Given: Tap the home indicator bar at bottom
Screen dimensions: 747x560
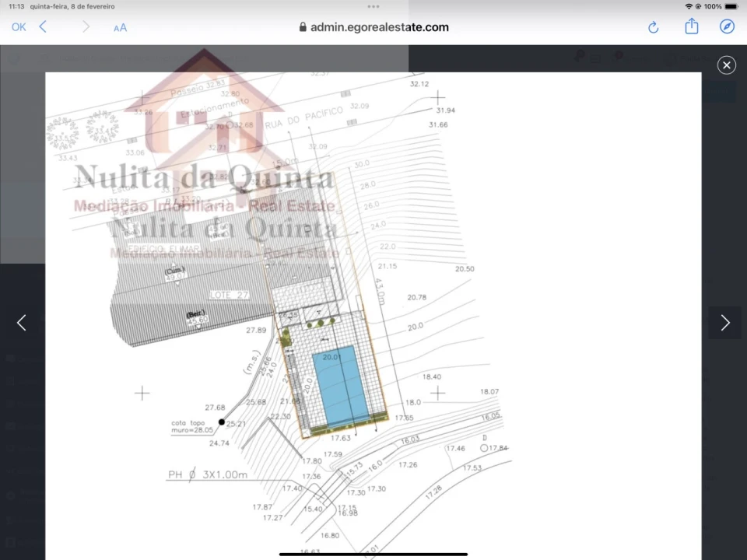Looking at the screenshot, I should click(373, 554).
